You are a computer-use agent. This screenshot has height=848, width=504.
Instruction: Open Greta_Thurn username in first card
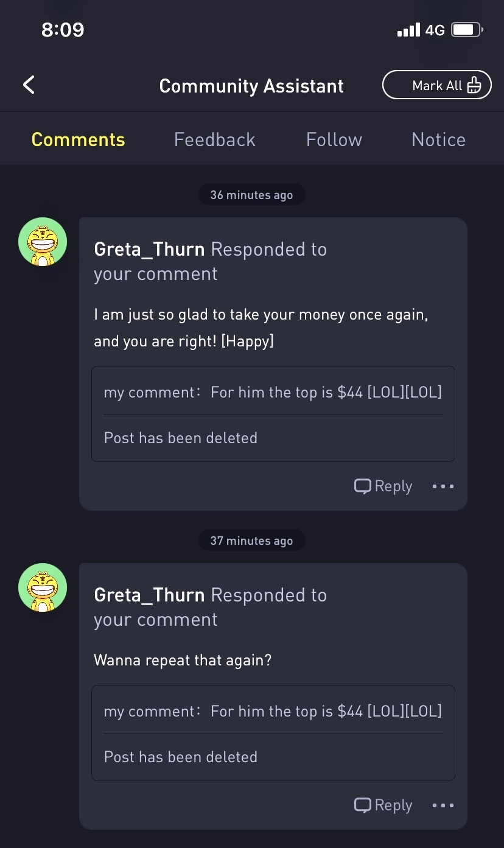tap(149, 249)
